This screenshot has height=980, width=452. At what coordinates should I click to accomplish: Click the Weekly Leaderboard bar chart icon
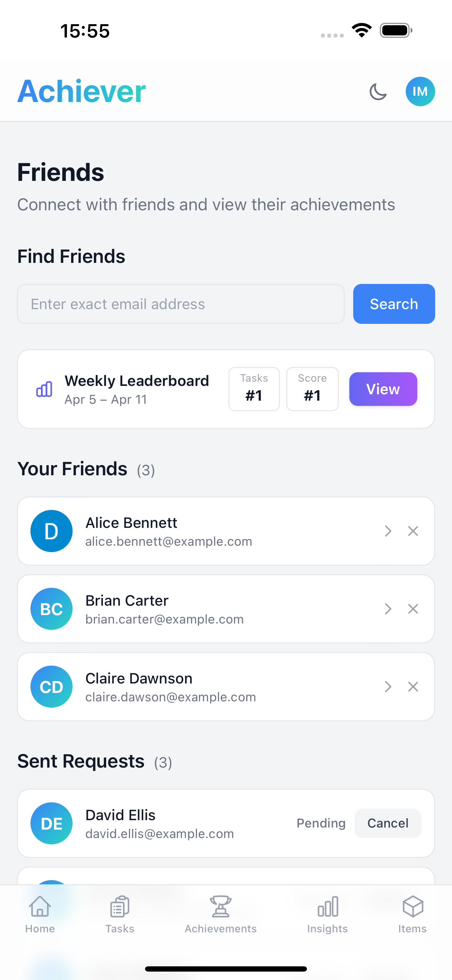(x=44, y=389)
